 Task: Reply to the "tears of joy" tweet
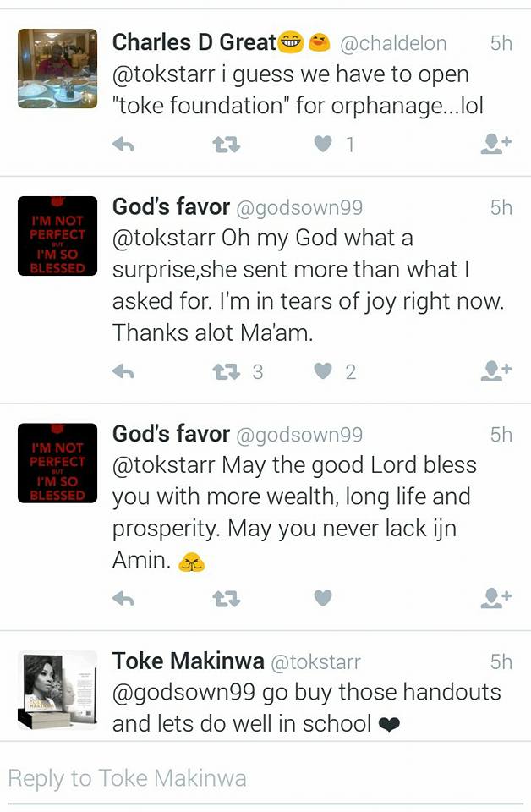(124, 370)
